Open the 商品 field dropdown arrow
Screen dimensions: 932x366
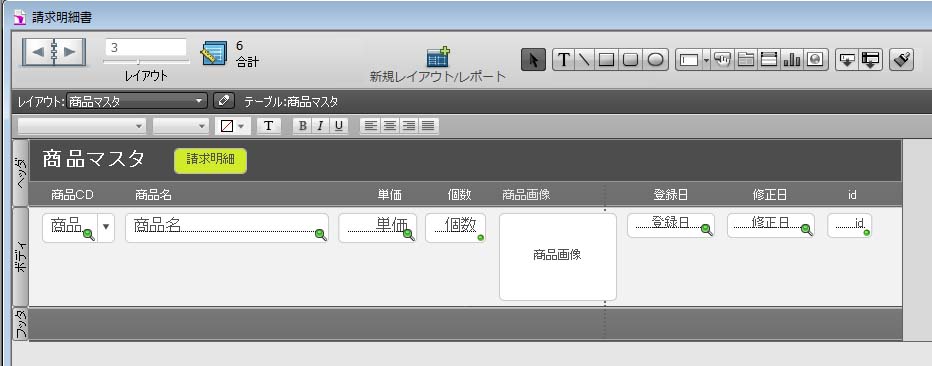(106, 227)
